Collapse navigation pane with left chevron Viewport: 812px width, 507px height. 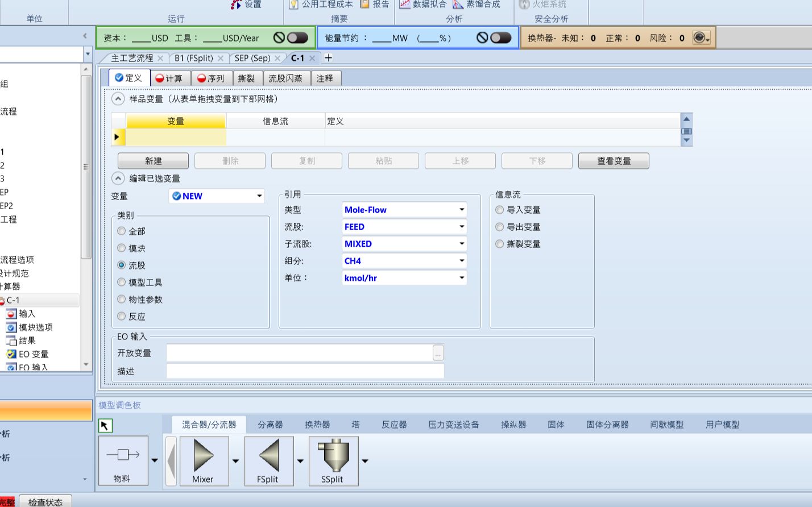(85, 36)
